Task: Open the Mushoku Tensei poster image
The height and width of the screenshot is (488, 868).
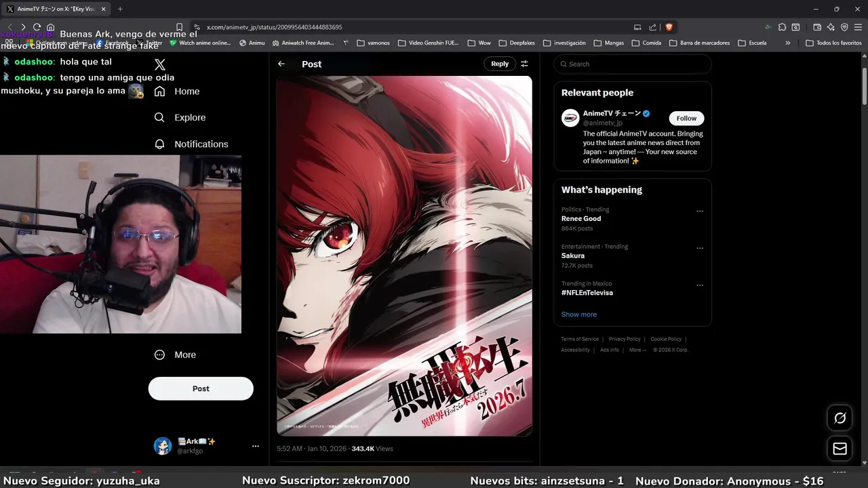Action: (x=404, y=256)
